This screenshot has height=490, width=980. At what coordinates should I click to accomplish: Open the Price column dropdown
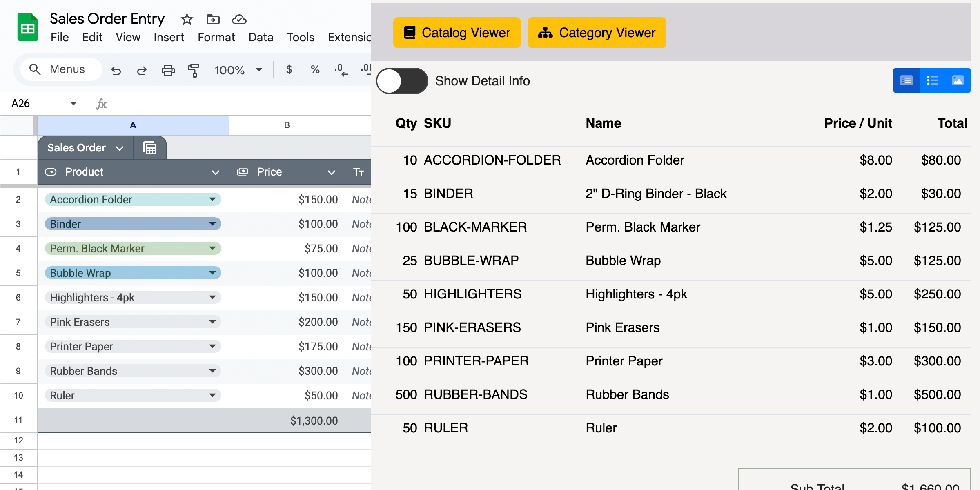click(331, 172)
